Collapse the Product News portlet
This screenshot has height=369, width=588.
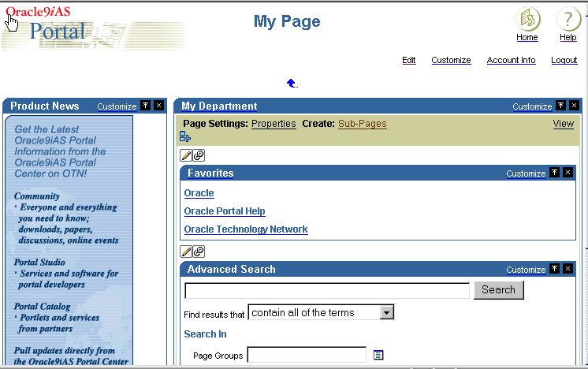click(145, 106)
